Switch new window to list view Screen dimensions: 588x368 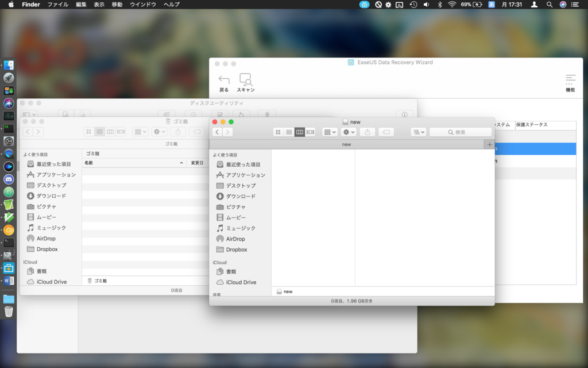pos(289,132)
